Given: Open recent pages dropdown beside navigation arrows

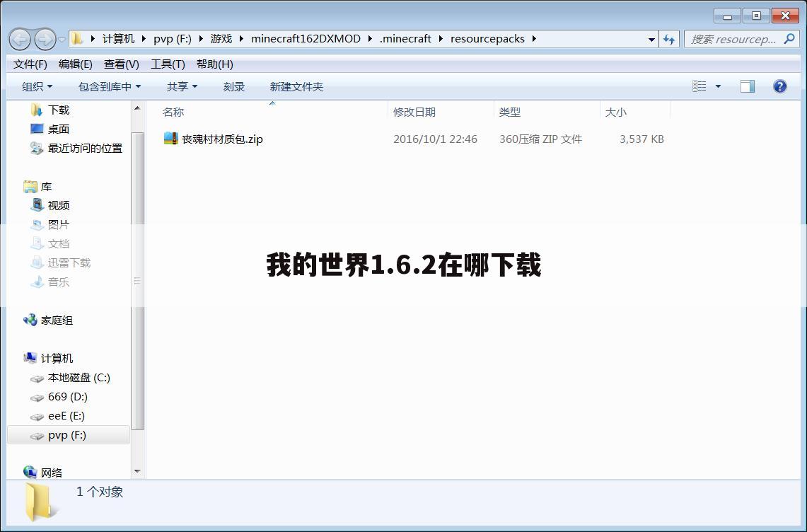Looking at the screenshot, I should tap(62, 40).
